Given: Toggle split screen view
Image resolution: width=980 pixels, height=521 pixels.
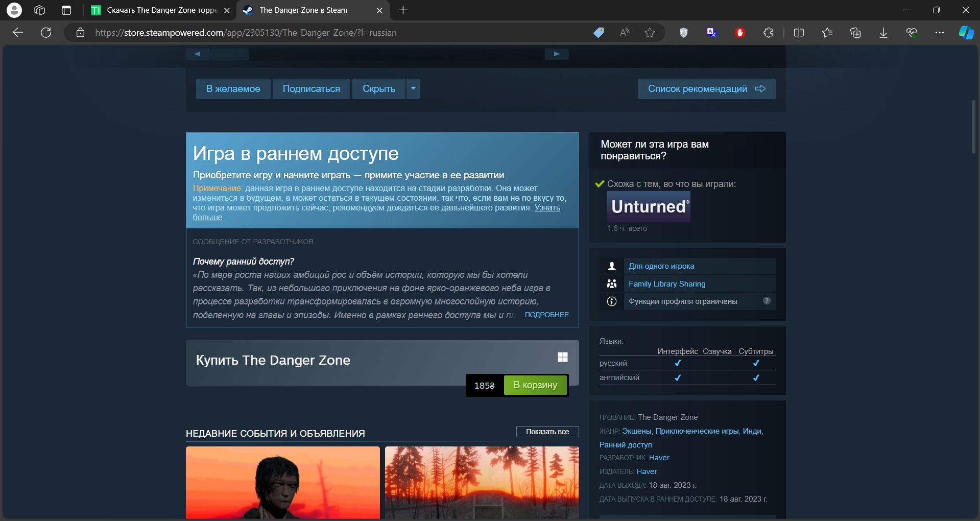Looking at the screenshot, I should (799, 33).
